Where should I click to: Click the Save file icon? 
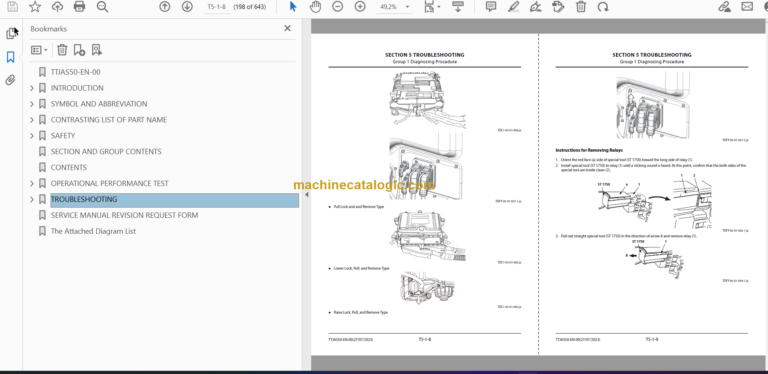(12, 7)
